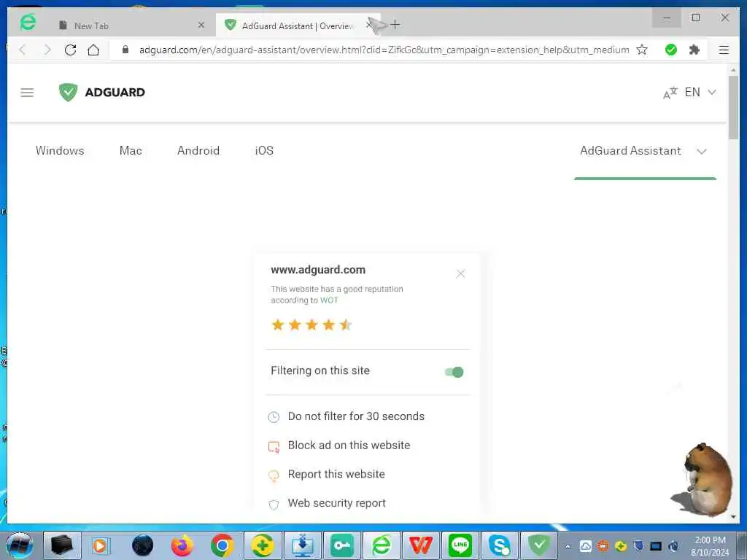Click the page vertical scrollbar thumb
The height and width of the screenshot is (560, 747).
[x=733, y=107]
